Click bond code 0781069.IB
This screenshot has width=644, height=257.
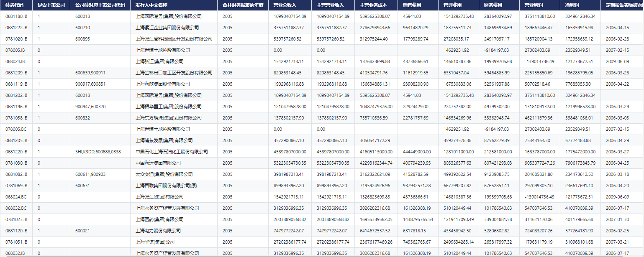click(x=16, y=186)
